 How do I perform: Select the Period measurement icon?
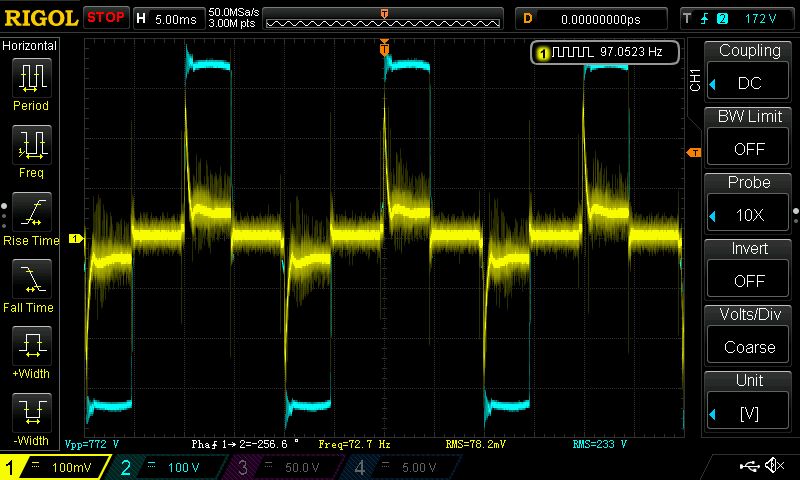click(32, 78)
